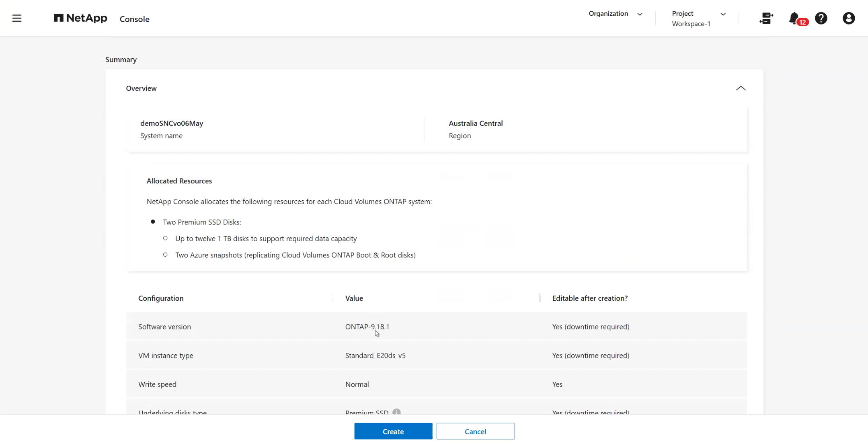Click the NetApp logo
This screenshot has height=444, width=868.
(x=80, y=18)
